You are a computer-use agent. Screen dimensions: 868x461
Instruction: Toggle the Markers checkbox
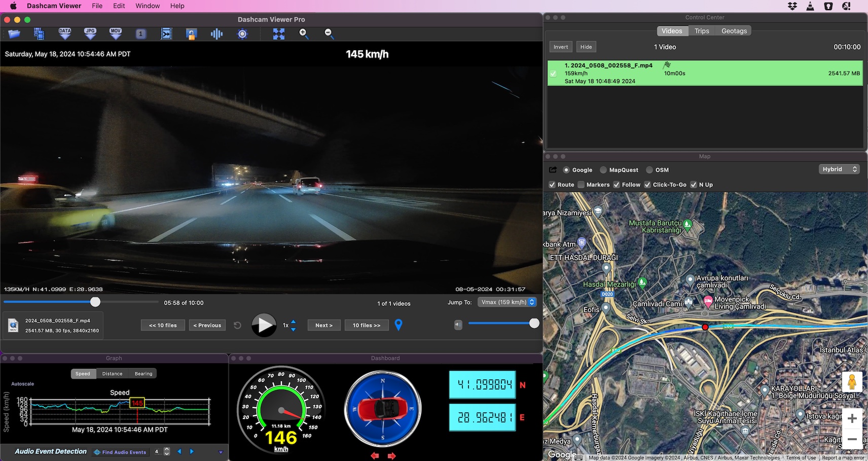coord(581,185)
